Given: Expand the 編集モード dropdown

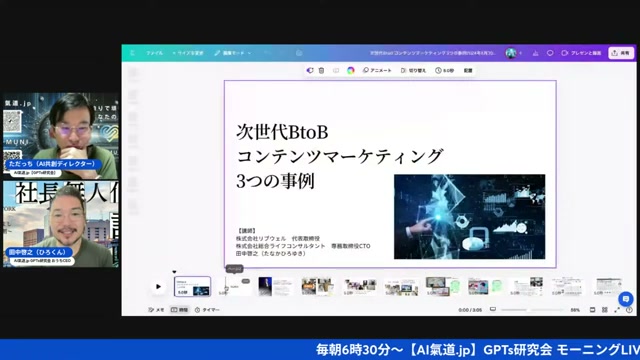Looking at the screenshot, I should 233,53.
